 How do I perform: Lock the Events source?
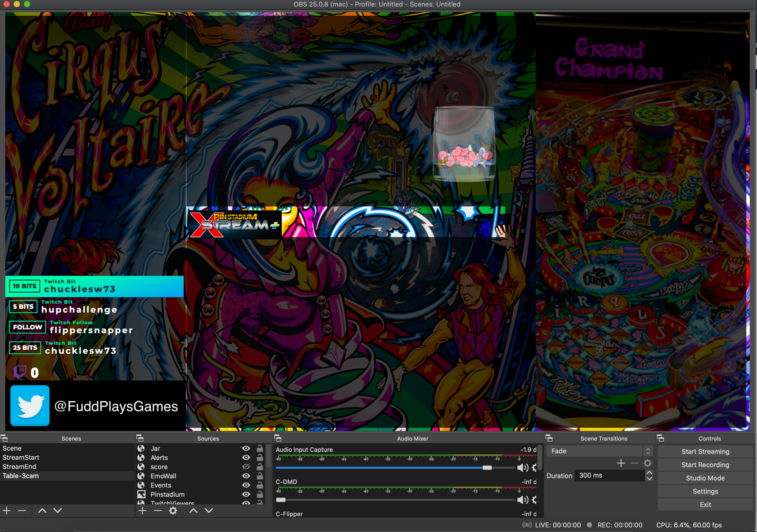260,485
